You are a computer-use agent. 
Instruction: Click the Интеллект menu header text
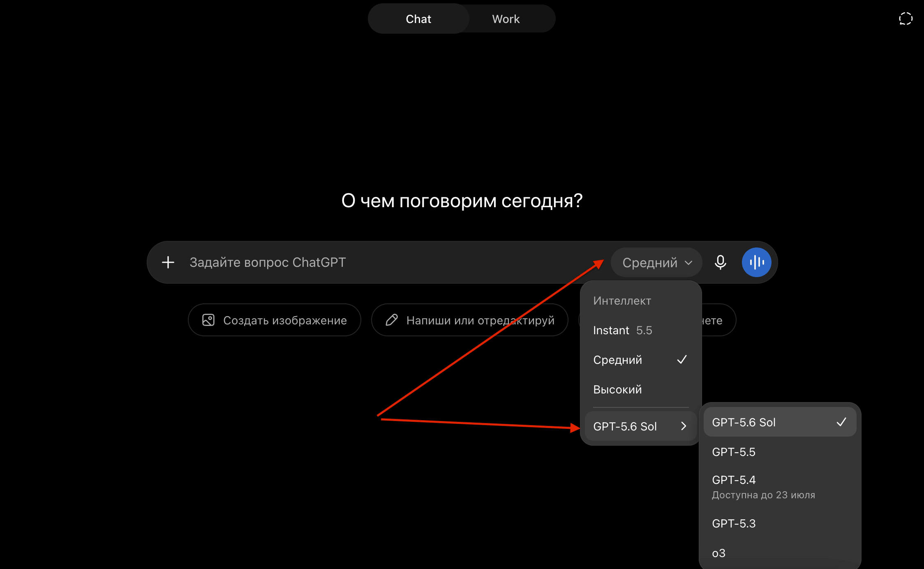coord(622,301)
